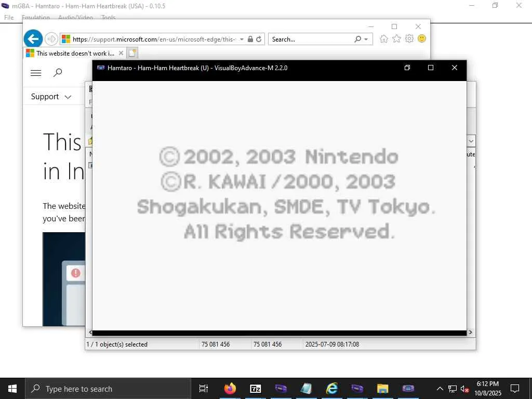The image size is (532, 399).
Task: Select mGBA icon beside File Explorer icon
Action: pos(357,389)
